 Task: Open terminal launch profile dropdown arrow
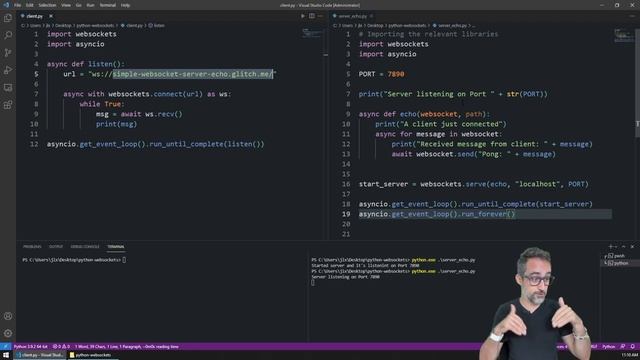coord(616,247)
